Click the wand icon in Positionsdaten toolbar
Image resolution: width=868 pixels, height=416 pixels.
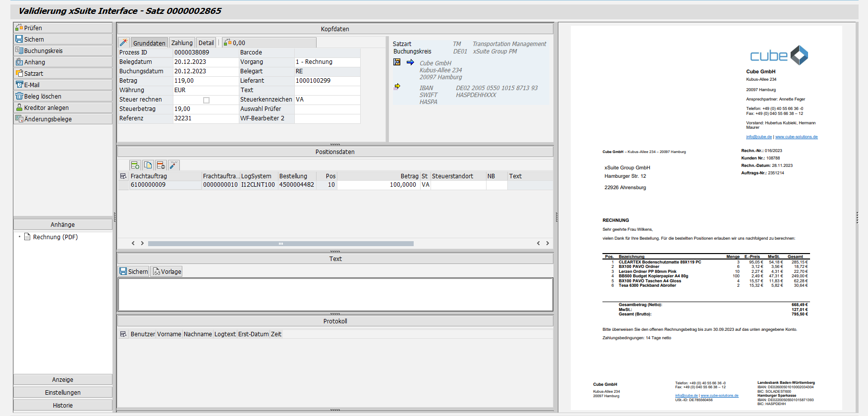pyautogui.click(x=173, y=165)
